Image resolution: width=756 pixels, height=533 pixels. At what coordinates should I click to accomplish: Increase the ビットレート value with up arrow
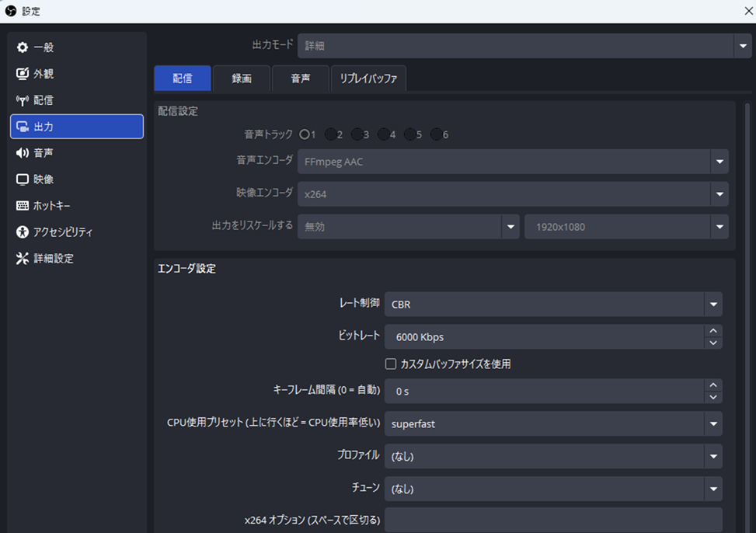point(712,331)
